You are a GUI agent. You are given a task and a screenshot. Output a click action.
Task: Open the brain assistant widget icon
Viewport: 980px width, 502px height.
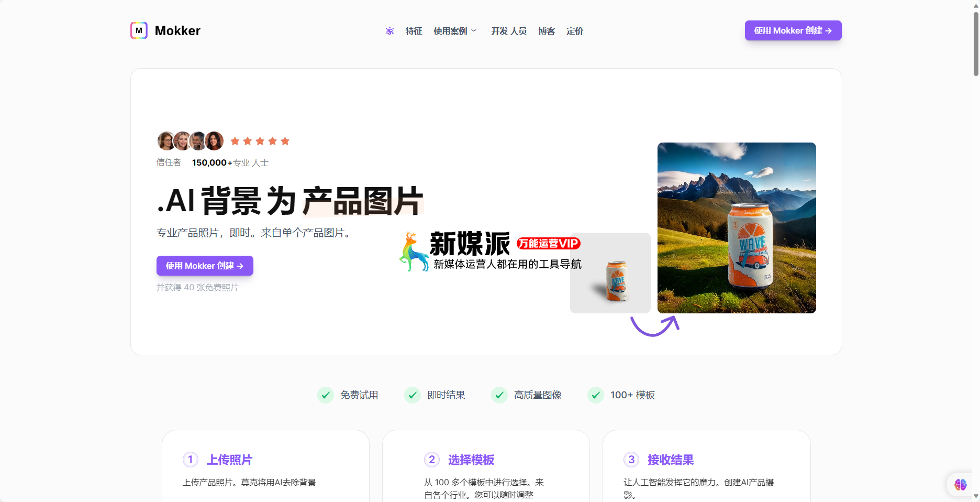tap(960, 485)
